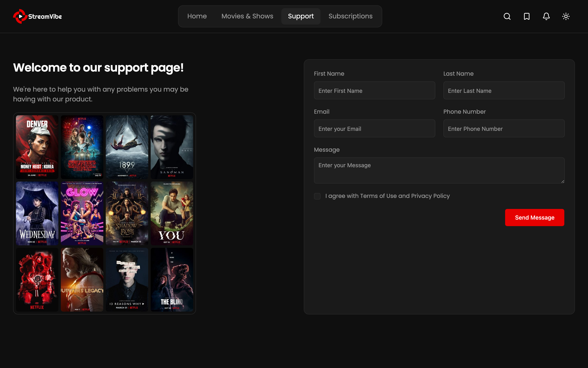The height and width of the screenshot is (368, 588).
Task: Pick the YOU poster
Action: (x=172, y=213)
